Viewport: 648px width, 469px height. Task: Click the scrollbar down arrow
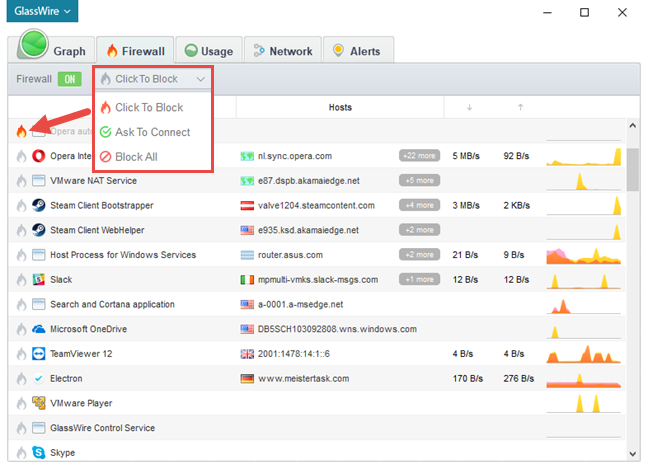pos(633,454)
